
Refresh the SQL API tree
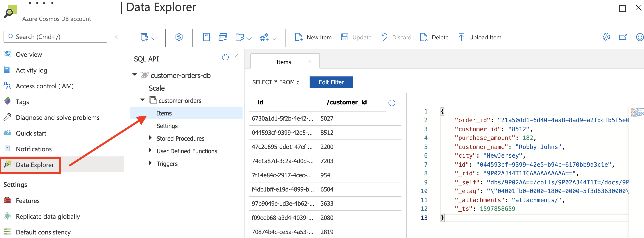point(225,57)
